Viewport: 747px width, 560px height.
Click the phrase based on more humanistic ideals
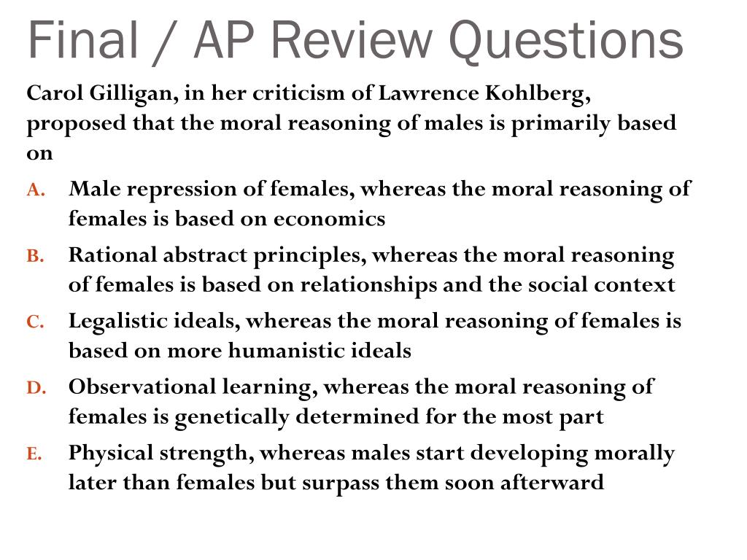pyautogui.click(x=239, y=351)
